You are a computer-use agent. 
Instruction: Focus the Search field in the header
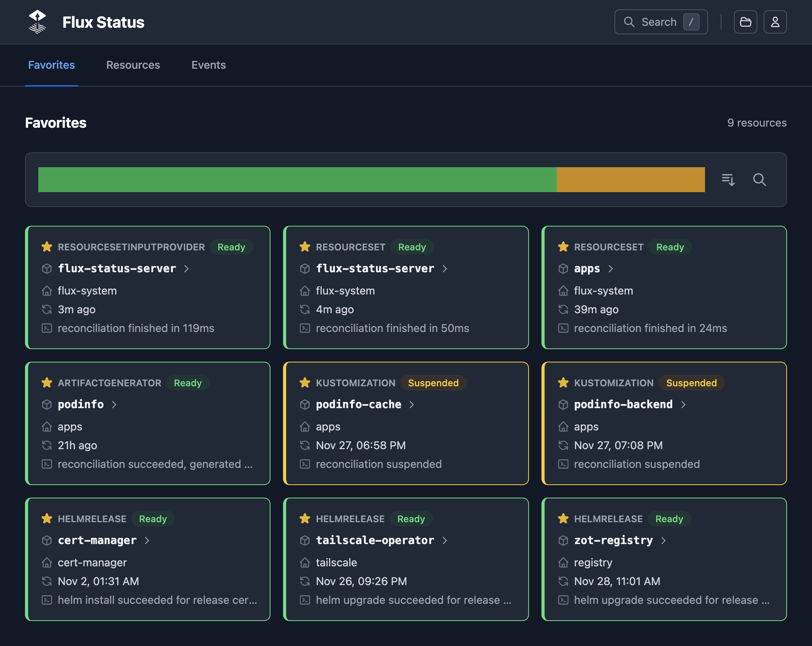click(x=659, y=22)
